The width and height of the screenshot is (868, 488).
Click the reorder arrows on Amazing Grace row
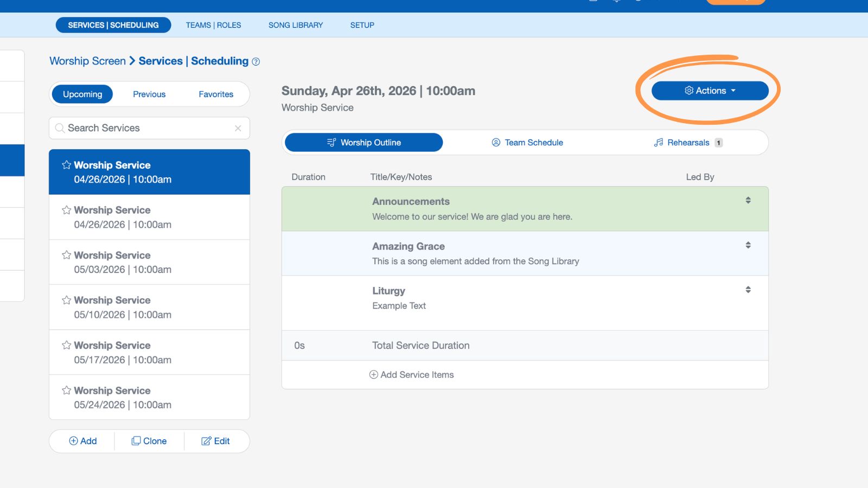pos(748,245)
